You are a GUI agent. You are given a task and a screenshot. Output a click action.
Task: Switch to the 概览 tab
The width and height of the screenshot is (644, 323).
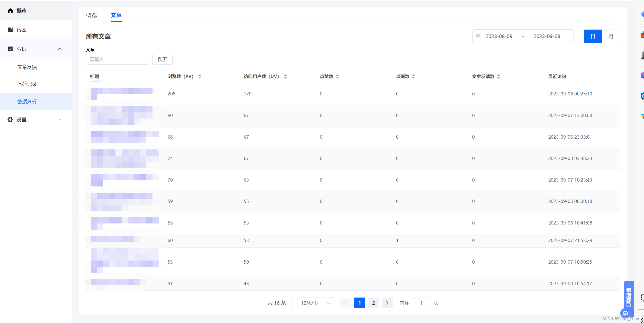[91, 15]
